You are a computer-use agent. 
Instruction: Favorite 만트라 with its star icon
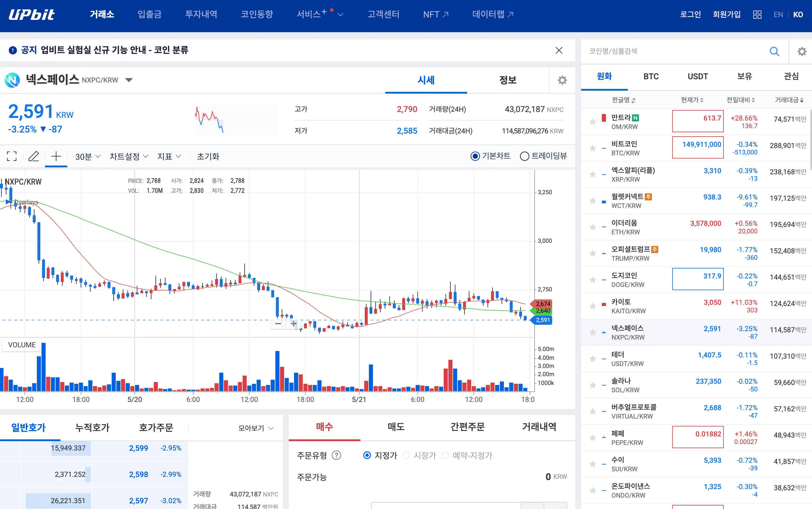click(x=593, y=122)
